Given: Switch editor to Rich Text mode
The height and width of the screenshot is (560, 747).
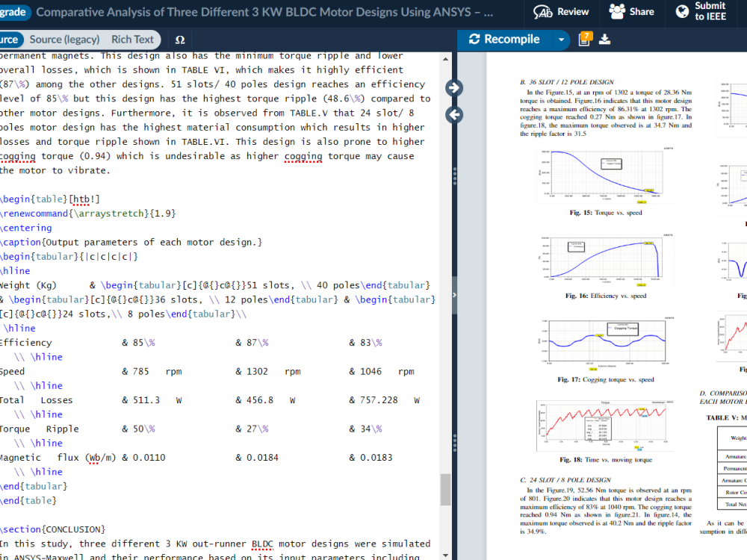Looking at the screenshot, I should (131, 40).
